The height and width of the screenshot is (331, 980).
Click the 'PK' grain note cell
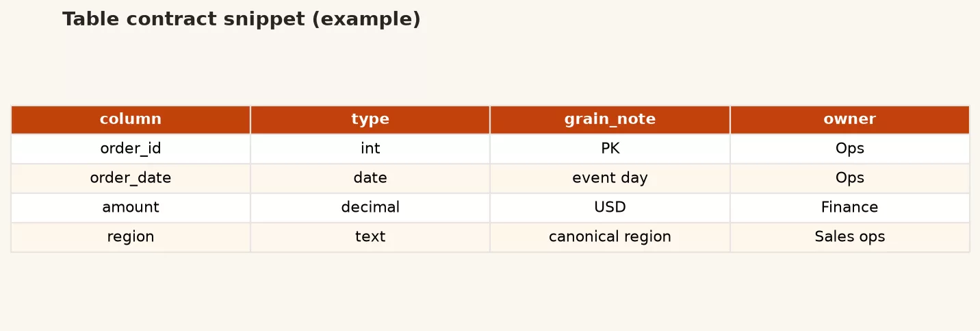pos(610,149)
